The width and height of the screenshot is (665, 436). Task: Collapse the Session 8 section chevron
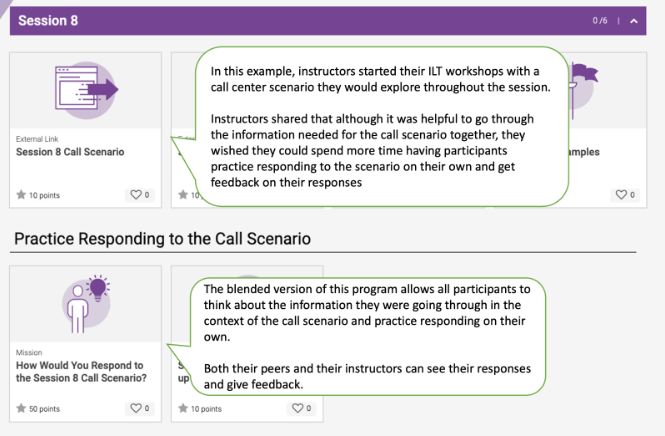[x=634, y=20]
